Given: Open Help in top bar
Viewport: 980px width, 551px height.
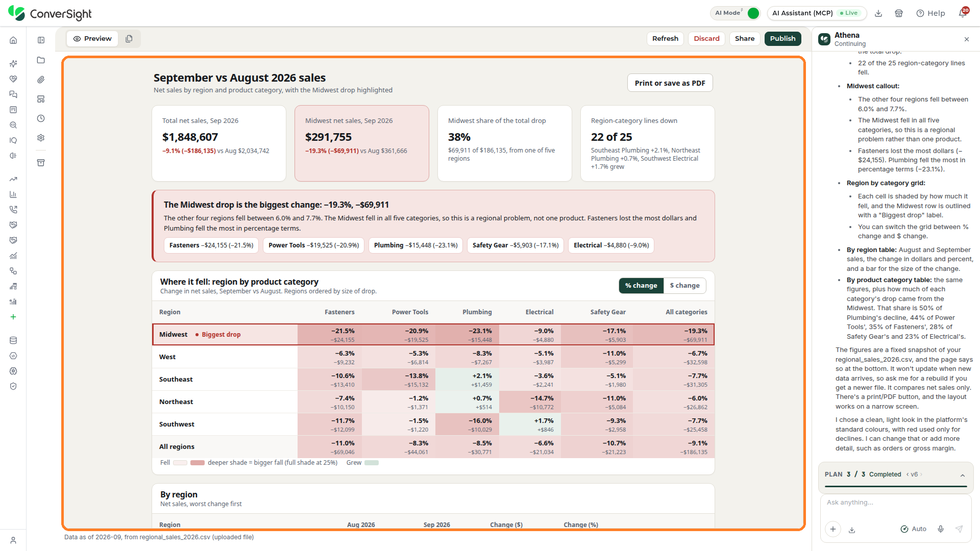Looking at the screenshot, I should click(x=930, y=13).
